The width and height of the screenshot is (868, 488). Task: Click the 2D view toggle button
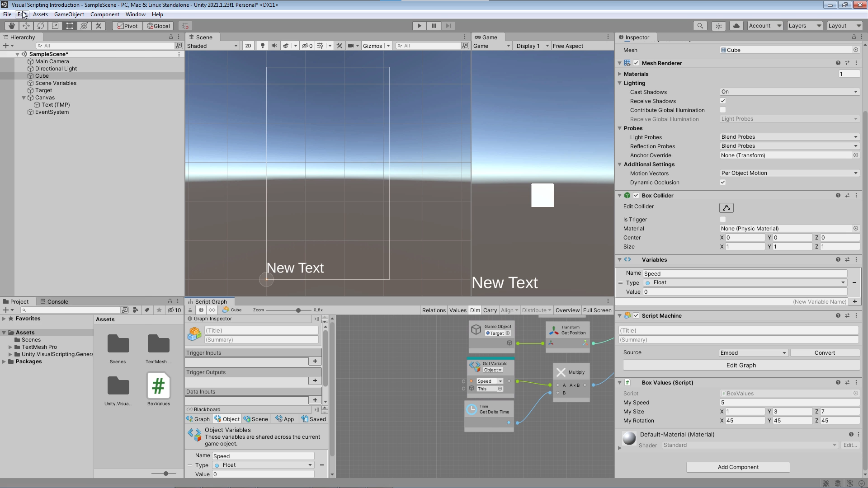click(x=248, y=45)
